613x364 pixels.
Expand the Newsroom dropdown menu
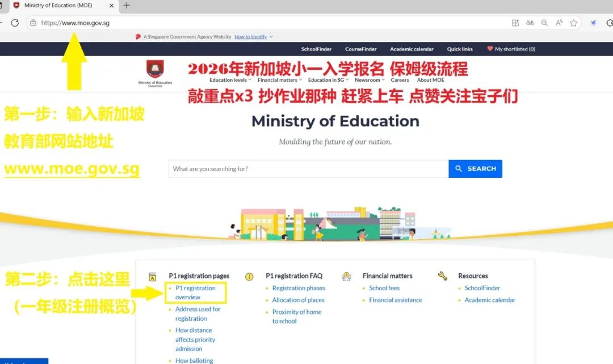tap(370, 80)
